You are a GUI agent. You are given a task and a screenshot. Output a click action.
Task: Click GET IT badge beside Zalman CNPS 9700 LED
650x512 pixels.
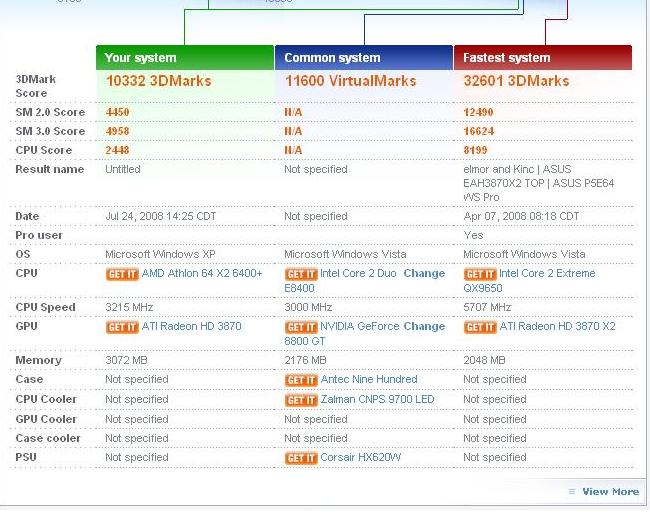[301, 400]
